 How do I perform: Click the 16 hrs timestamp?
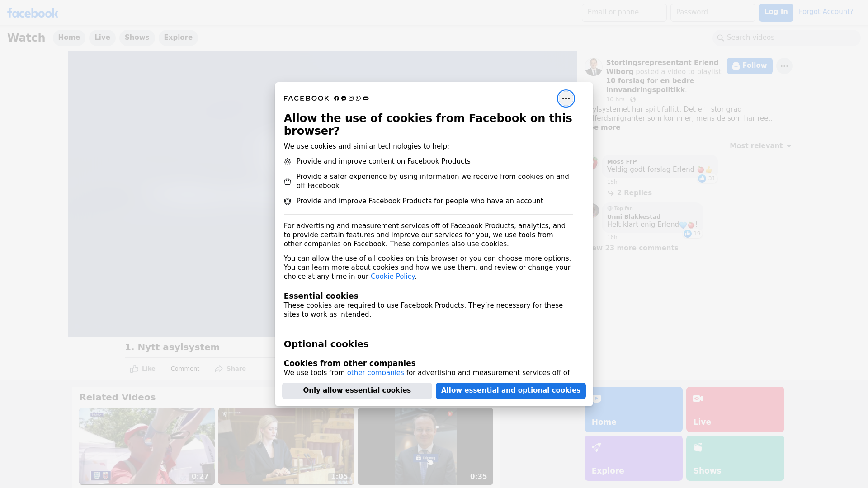615,99
